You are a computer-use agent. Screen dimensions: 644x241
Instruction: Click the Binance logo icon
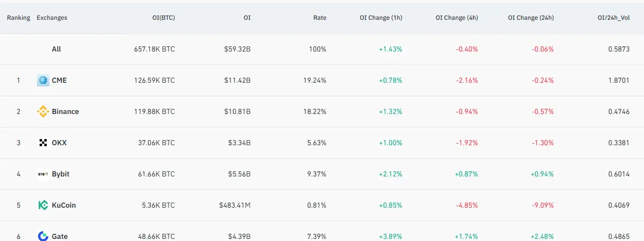[43, 111]
